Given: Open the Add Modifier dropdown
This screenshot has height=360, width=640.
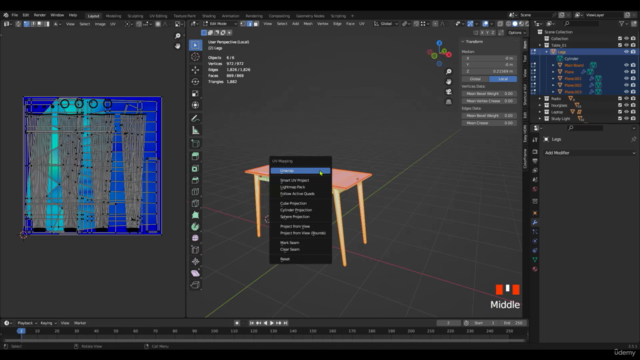Looking at the screenshot, I should (x=590, y=153).
